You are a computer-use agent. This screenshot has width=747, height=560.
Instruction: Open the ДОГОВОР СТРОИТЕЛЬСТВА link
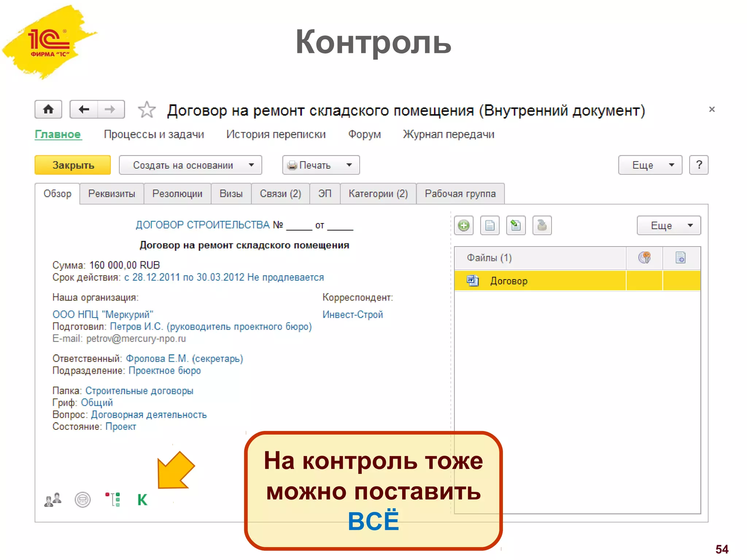pos(202,225)
